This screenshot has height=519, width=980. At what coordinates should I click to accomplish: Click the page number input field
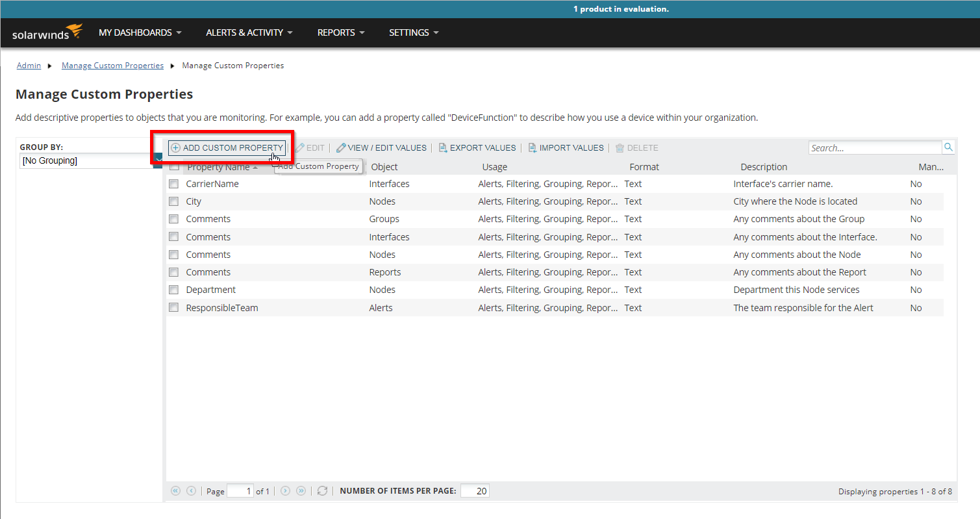click(240, 491)
